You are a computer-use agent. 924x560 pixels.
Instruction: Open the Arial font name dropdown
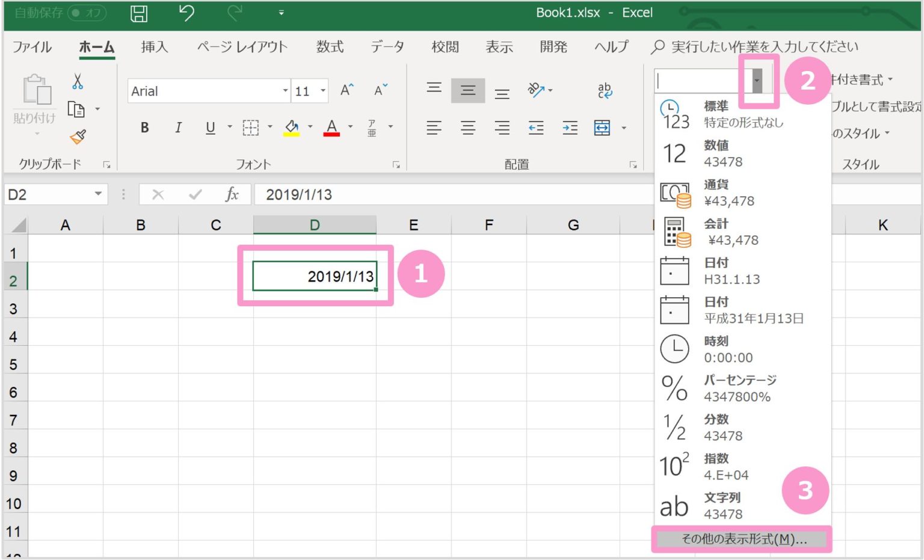(285, 91)
